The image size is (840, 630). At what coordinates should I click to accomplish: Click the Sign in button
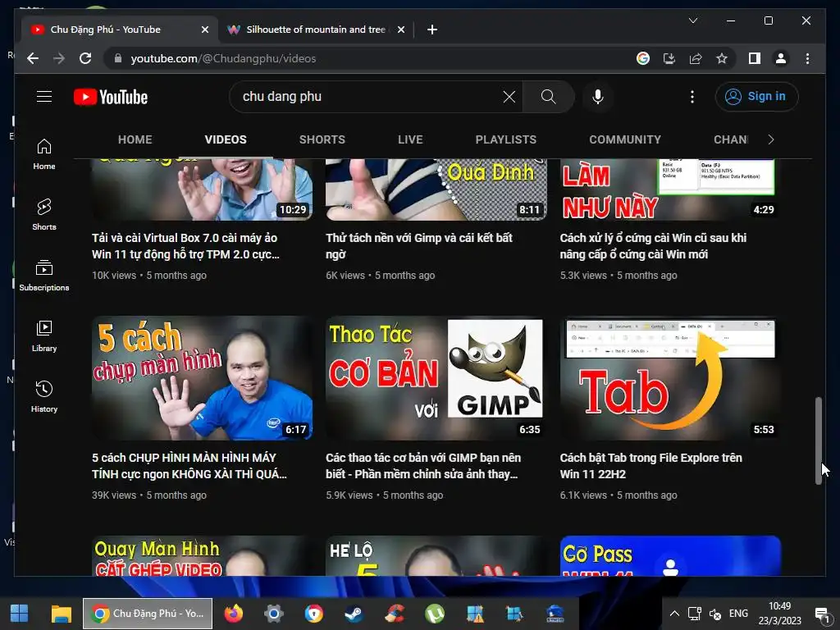pyautogui.click(x=756, y=97)
